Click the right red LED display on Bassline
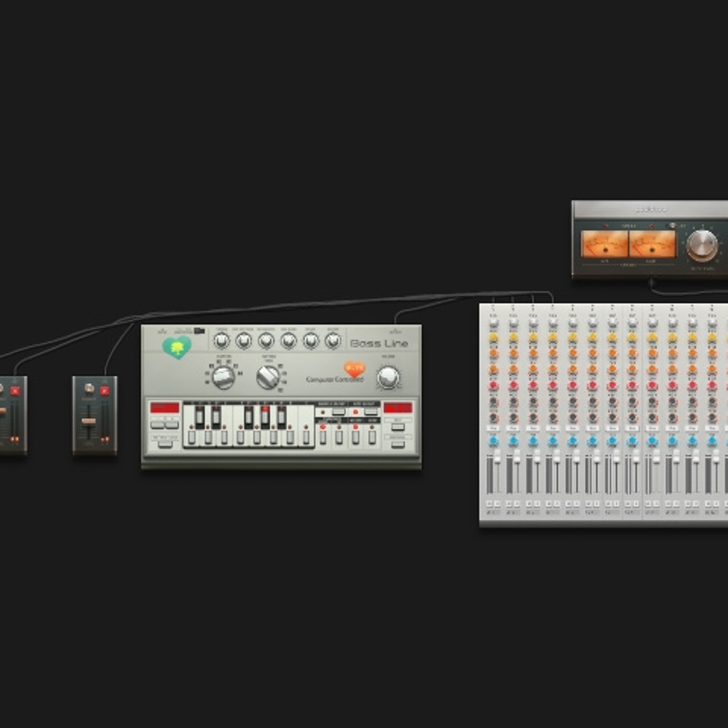The width and height of the screenshot is (728, 728). [x=398, y=408]
